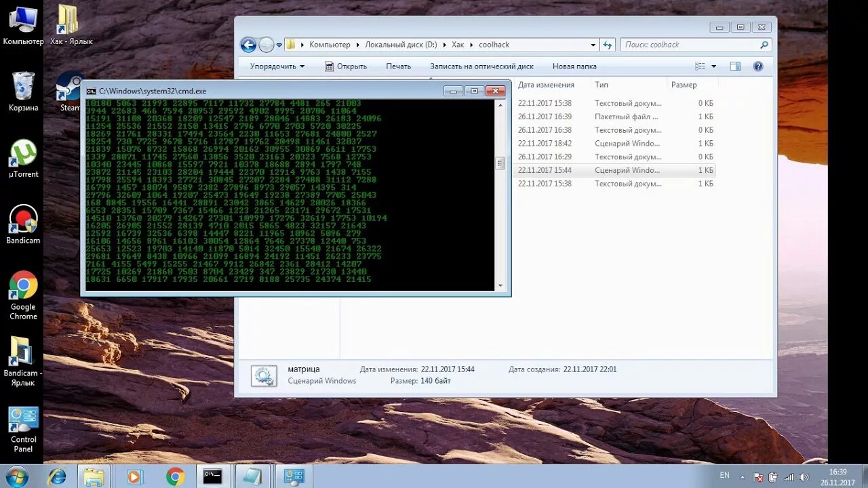This screenshot has width=868, height=488.
Task: Open the Корзина recycle bin icon
Action: point(23,92)
